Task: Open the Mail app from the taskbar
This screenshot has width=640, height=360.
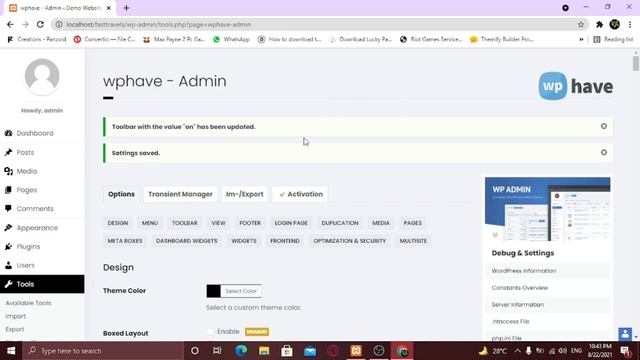Action: (x=310, y=351)
